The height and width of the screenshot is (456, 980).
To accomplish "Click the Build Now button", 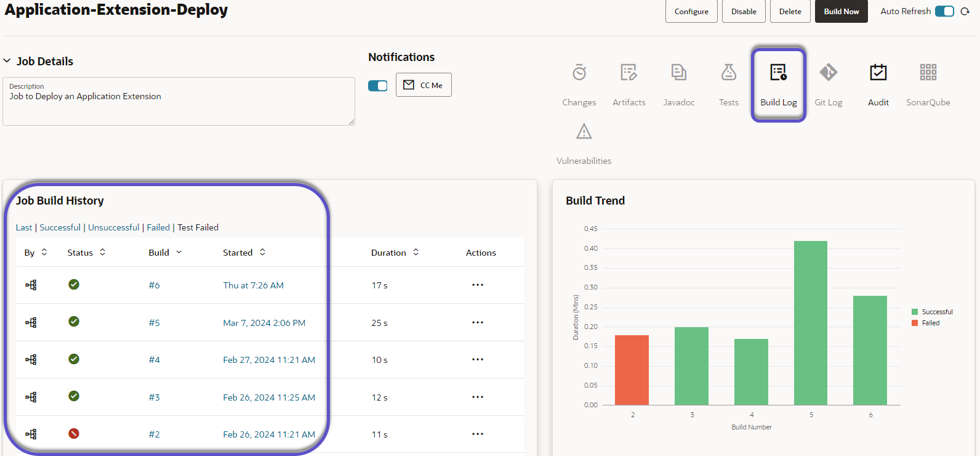I will point(841,12).
